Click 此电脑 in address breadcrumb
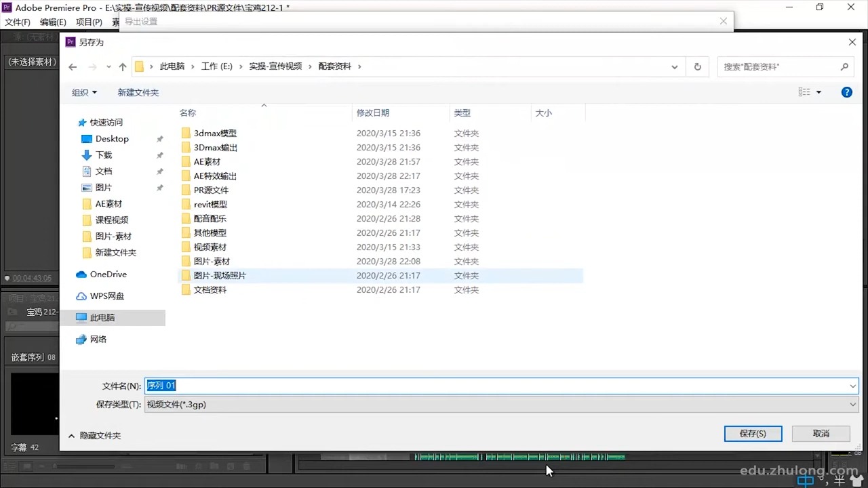868x488 pixels. 172,66
